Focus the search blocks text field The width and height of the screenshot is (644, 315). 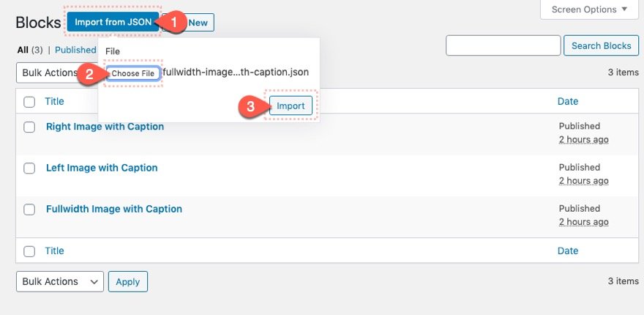pos(503,45)
